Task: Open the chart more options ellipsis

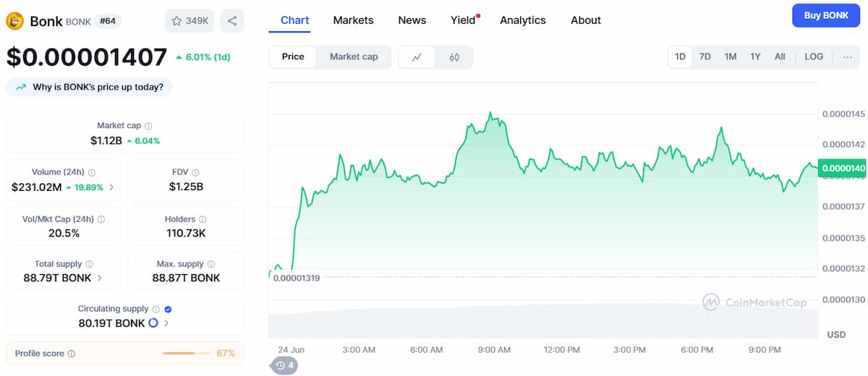Action: tap(848, 56)
